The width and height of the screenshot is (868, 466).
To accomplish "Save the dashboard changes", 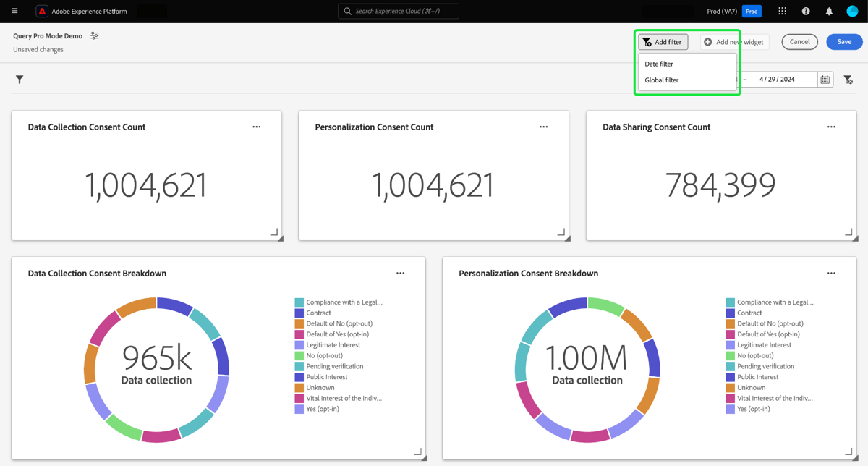I will coord(843,42).
